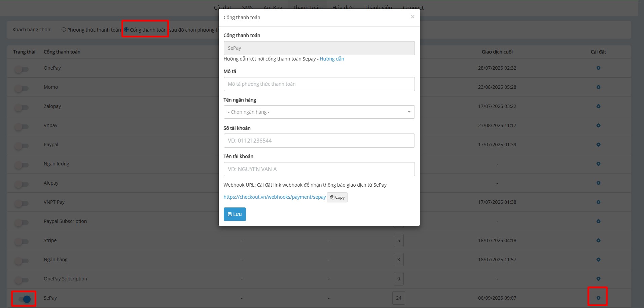Click the Giao dịch cuối column header
The height and width of the screenshot is (308, 644).
click(x=497, y=52)
